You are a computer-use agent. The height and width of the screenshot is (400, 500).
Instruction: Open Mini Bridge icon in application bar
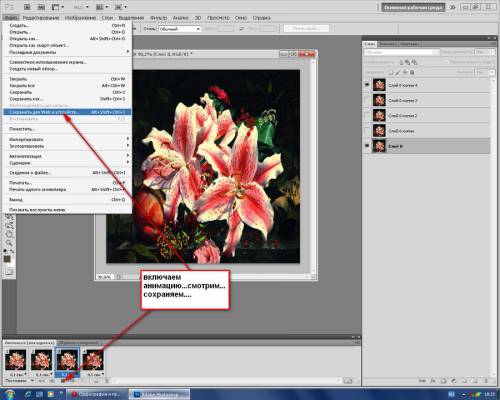coord(41,7)
